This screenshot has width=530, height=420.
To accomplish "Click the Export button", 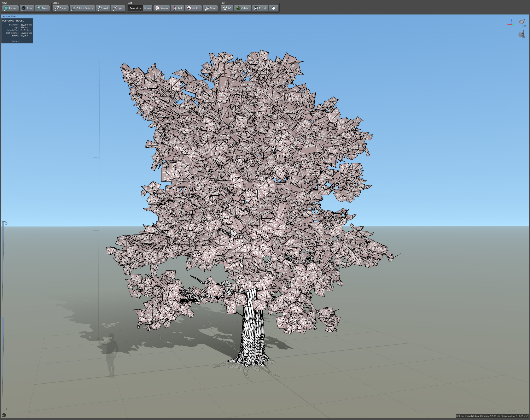I will coord(260,8).
